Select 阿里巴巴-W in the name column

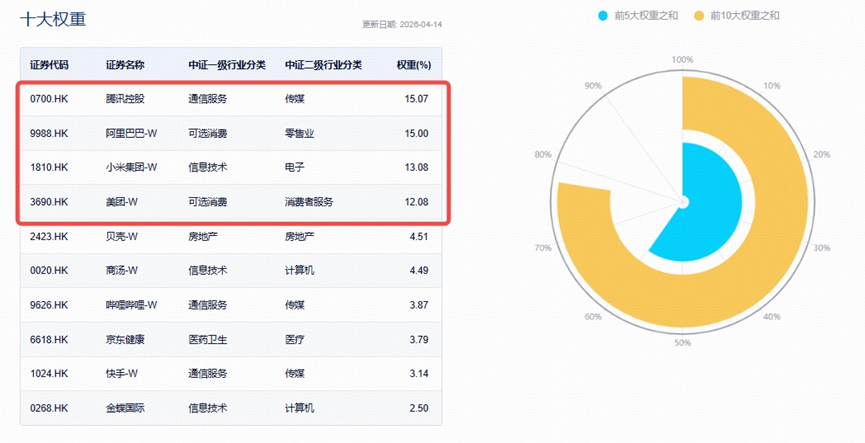[132, 133]
